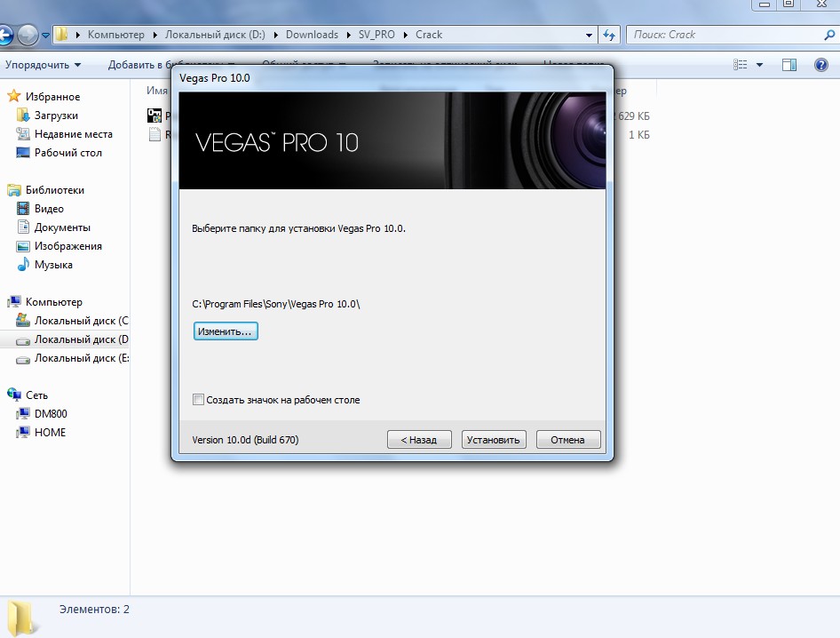
Task: Click the magnifier search icon
Action: [x=829, y=35]
